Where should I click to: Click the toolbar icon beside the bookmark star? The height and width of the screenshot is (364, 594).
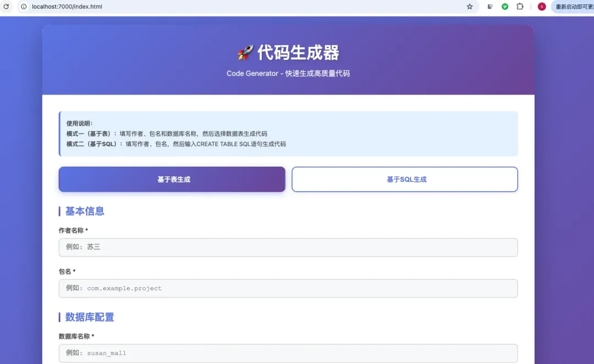coord(490,7)
